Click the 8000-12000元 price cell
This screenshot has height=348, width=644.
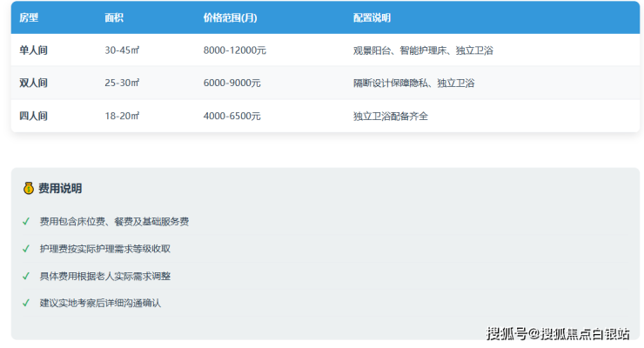(x=234, y=50)
